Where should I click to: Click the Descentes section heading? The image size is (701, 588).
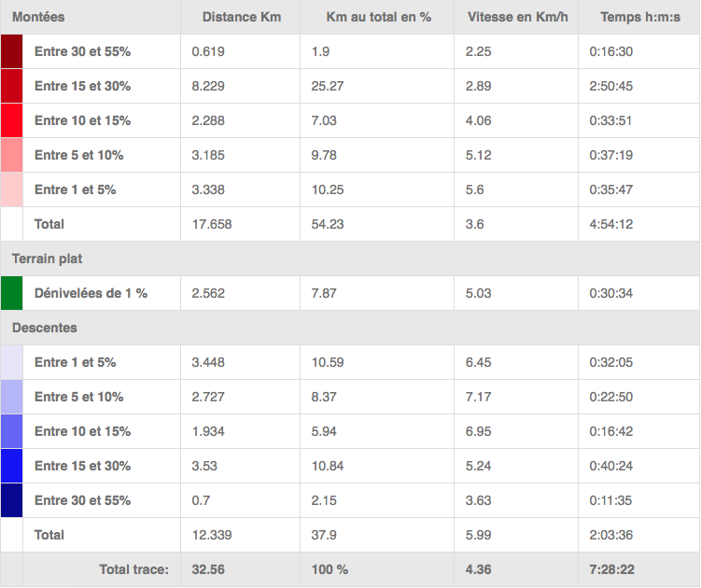click(x=44, y=328)
